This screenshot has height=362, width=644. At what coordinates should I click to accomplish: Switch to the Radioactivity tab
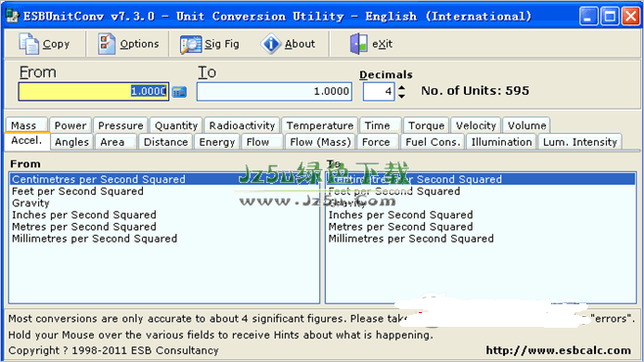(x=242, y=125)
